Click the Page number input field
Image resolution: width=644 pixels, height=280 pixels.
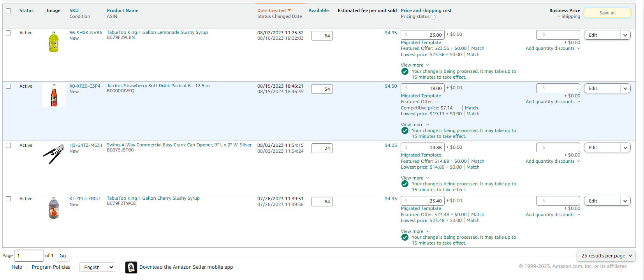[29, 256]
